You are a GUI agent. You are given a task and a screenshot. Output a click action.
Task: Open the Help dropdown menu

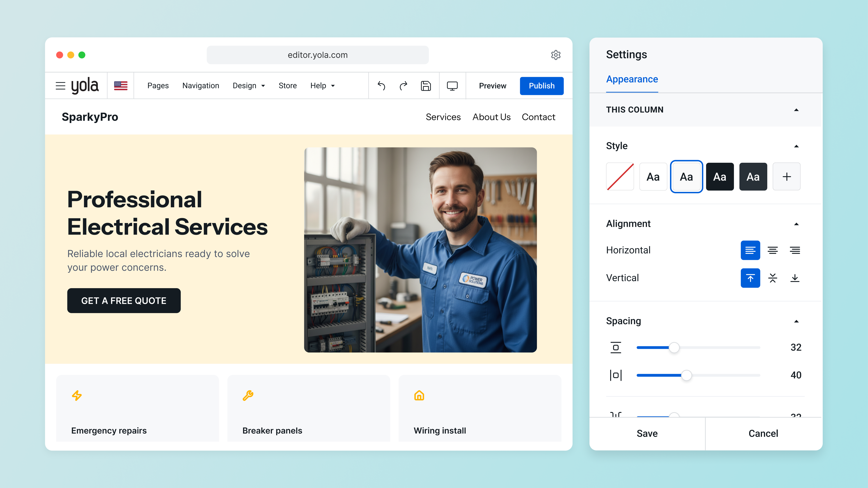323,86
